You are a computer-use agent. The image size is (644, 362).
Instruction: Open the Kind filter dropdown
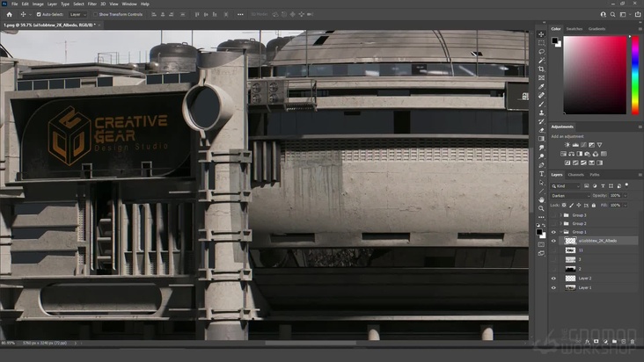(x=566, y=186)
